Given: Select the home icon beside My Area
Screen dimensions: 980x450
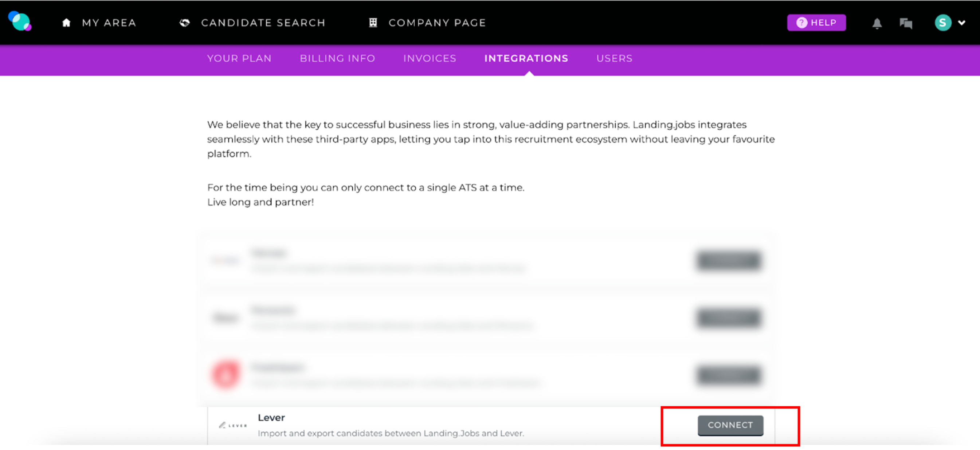Looking at the screenshot, I should [67, 23].
